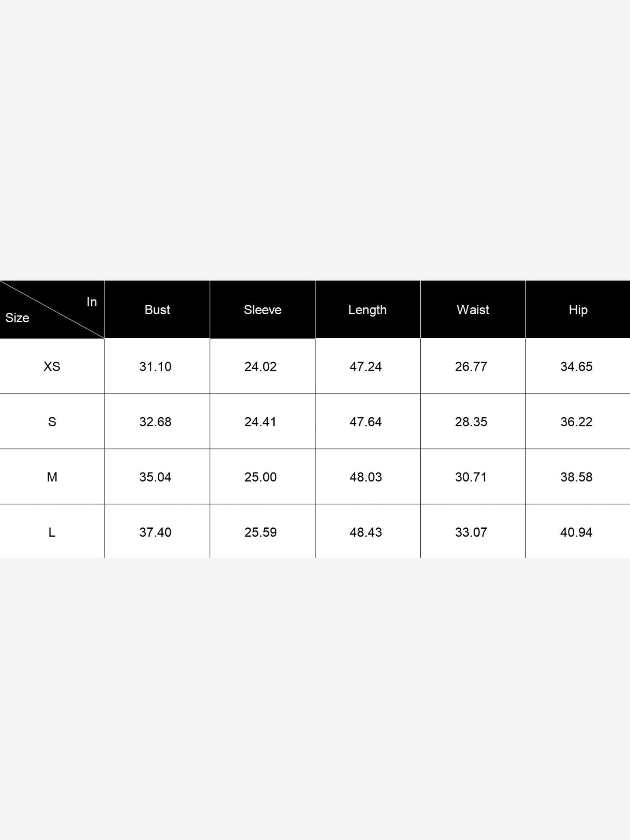This screenshot has width=630, height=840.
Task: Click the 'In' unit label in header
Action: [x=92, y=302]
